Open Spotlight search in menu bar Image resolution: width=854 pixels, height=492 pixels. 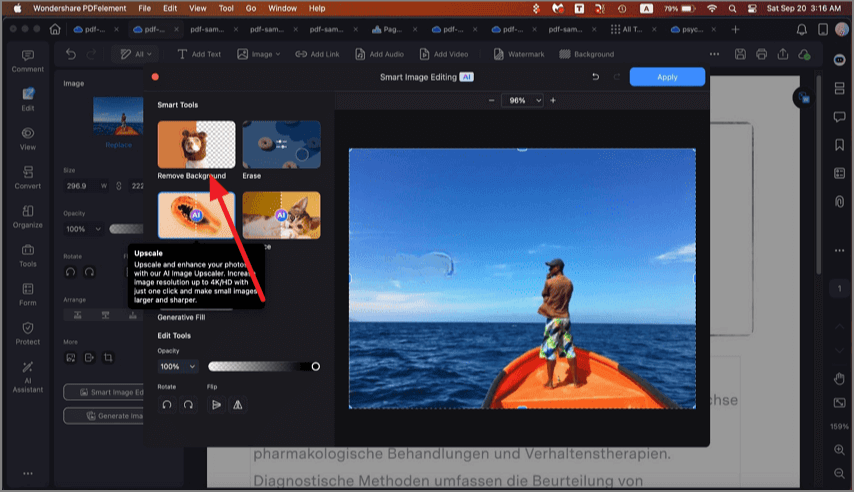tap(732, 8)
